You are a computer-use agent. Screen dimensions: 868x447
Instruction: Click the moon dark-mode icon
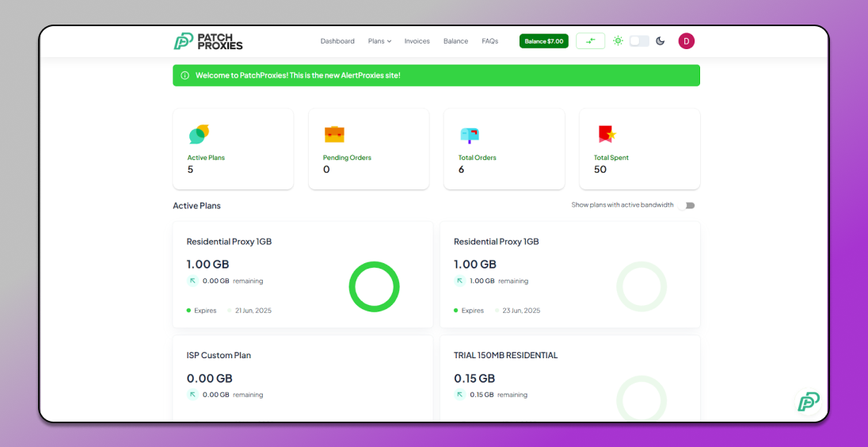[x=660, y=41]
